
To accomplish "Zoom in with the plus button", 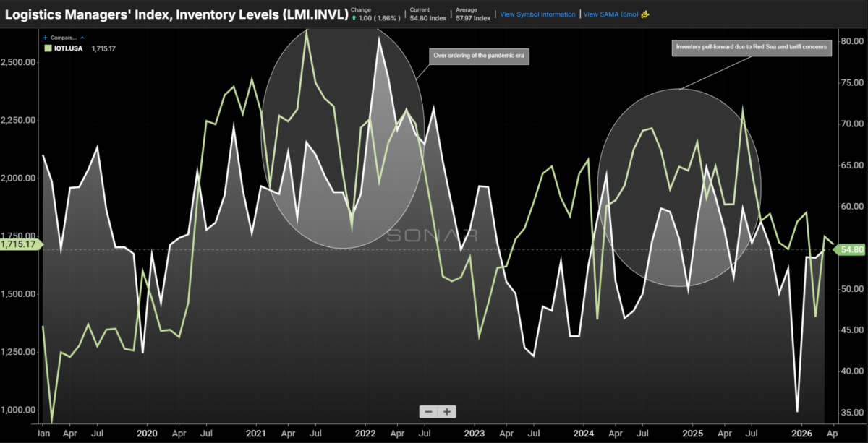I will tap(447, 411).
